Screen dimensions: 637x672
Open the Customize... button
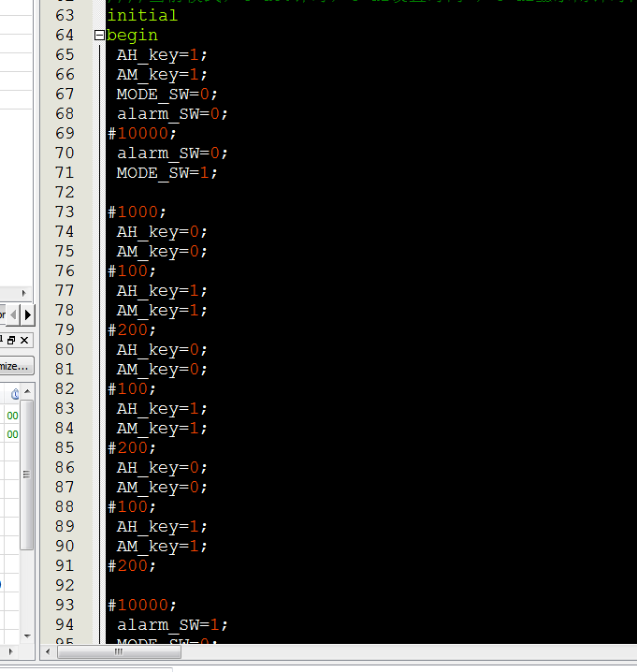pyautogui.click(x=15, y=367)
